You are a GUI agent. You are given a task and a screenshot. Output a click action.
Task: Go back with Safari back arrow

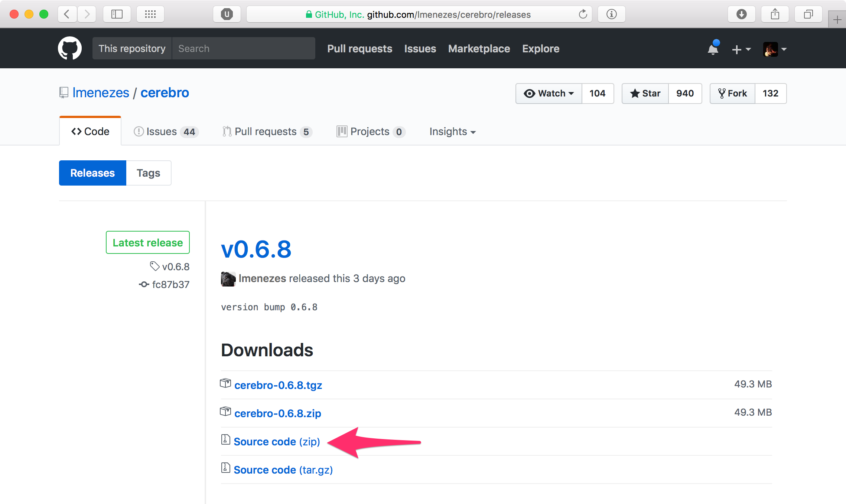tap(67, 14)
